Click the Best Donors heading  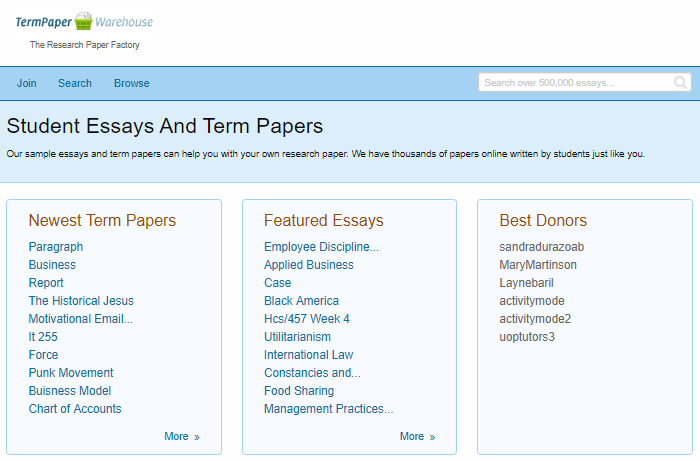[x=543, y=220]
